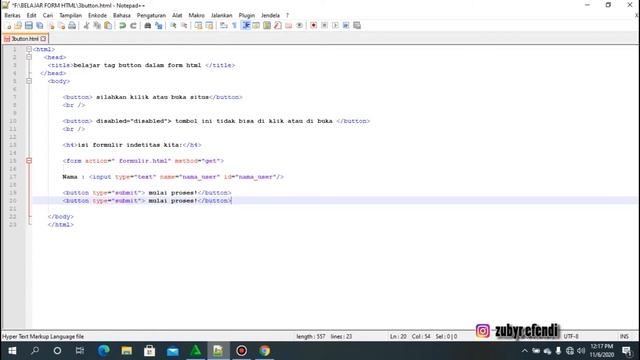The image size is (640, 360).
Task: Undo the last edit via toolbar
Action: (122, 26)
